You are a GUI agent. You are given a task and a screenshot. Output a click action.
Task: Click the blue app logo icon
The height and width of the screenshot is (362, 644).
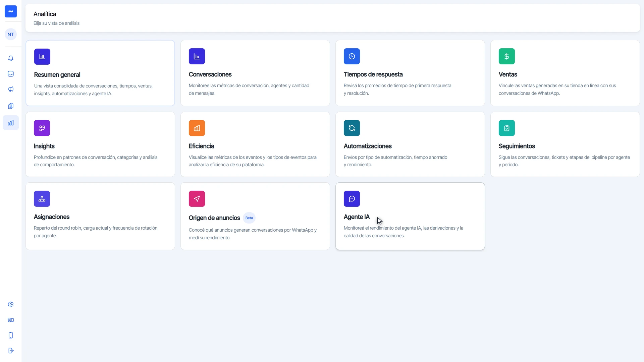tap(11, 11)
